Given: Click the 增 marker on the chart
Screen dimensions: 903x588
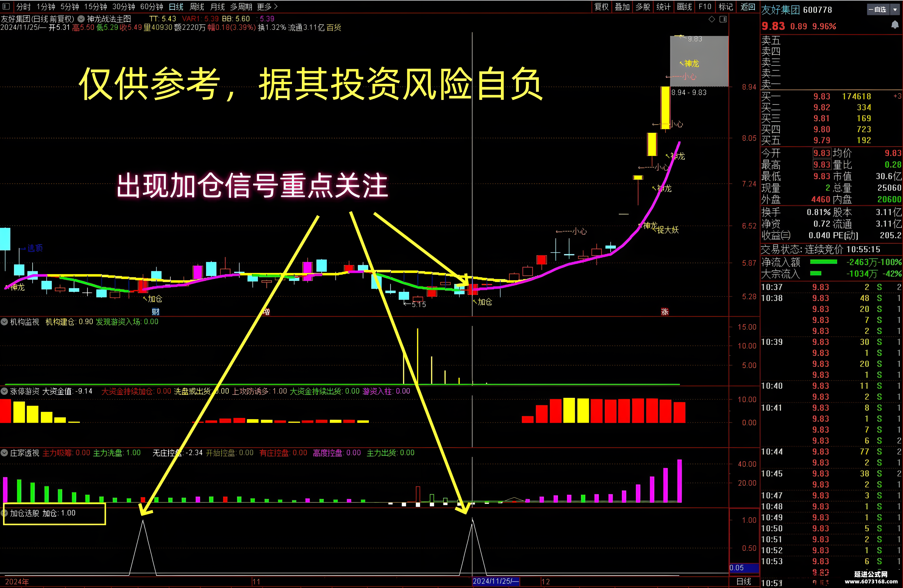Looking at the screenshot, I should [x=266, y=312].
